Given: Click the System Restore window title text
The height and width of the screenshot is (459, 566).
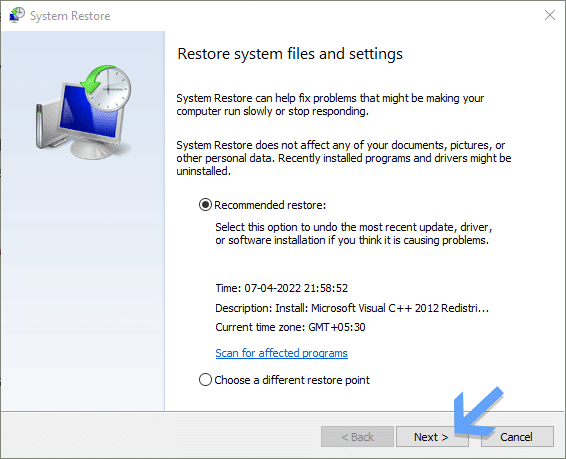Looking at the screenshot, I should click(x=70, y=16).
